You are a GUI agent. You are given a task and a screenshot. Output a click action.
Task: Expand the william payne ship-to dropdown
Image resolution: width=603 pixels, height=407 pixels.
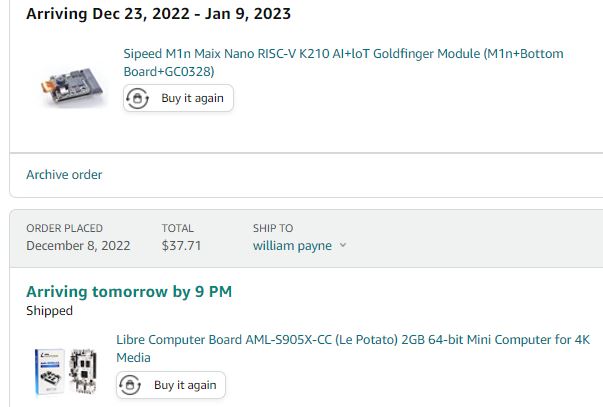[300, 245]
